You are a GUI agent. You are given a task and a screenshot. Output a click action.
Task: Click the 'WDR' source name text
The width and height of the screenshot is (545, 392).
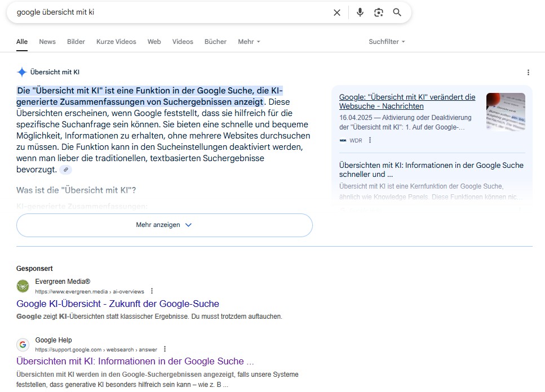(x=356, y=140)
